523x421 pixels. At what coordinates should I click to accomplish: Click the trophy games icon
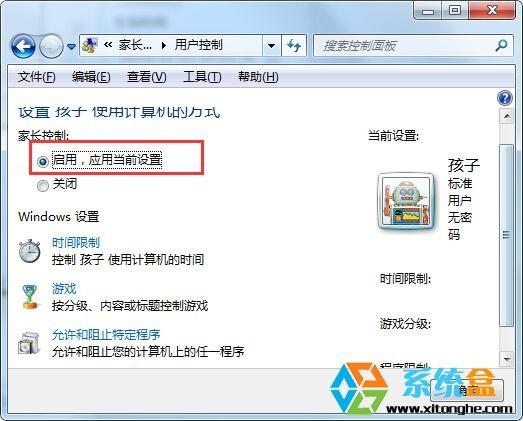tap(30, 297)
